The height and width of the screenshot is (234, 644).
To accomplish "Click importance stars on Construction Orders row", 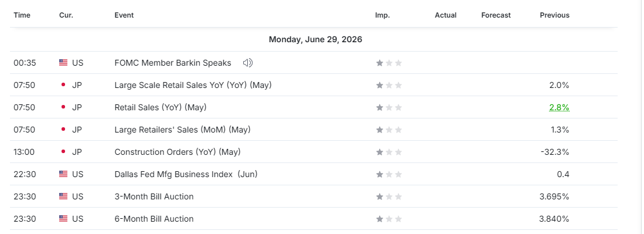I will pyautogui.click(x=389, y=152).
